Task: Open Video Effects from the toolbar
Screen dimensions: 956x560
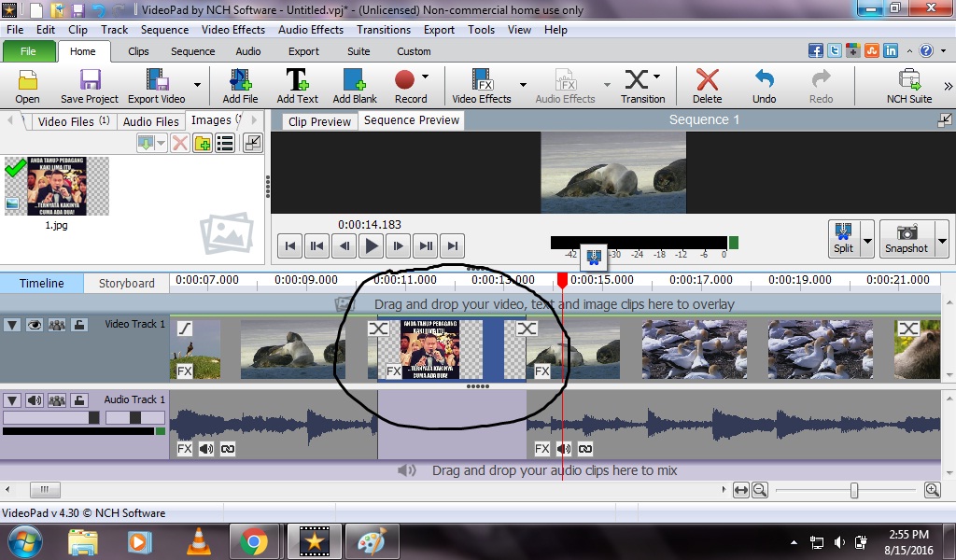Action: point(482,87)
